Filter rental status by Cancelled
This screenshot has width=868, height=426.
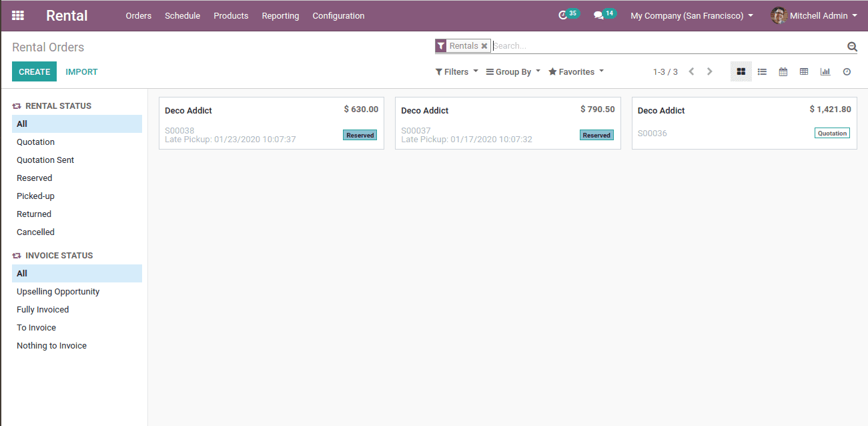tap(77, 232)
